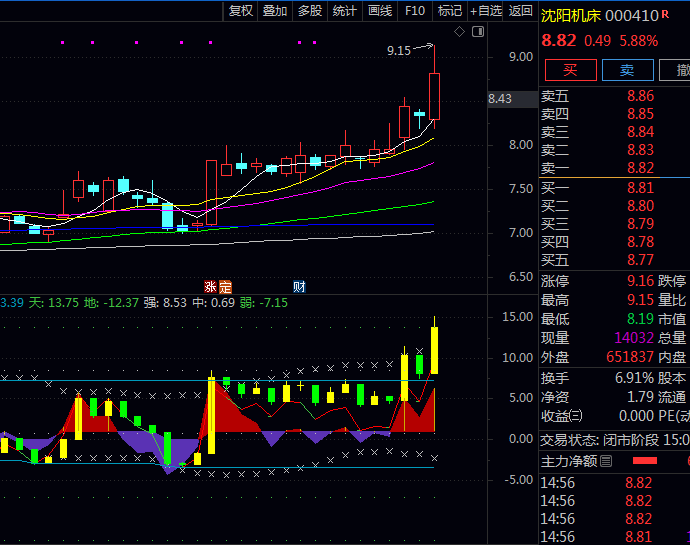The width and height of the screenshot is (690, 545).
Task: Add stock via +自选 button
Action: coord(486,11)
